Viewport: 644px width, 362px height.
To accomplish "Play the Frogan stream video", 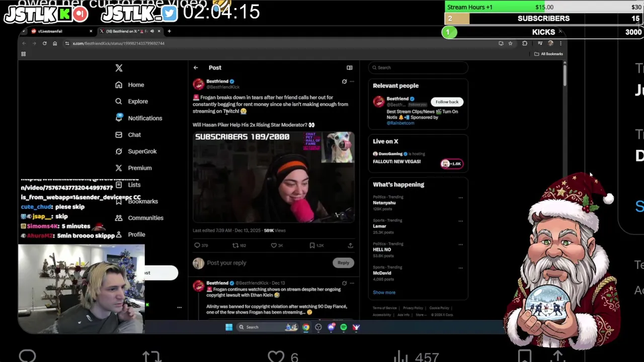I will [274, 176].
